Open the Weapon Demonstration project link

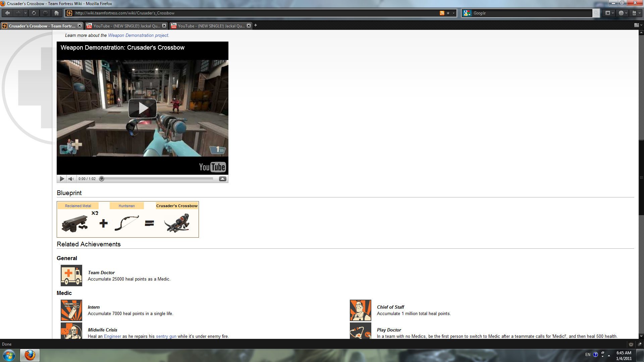(x=138, y=35)
